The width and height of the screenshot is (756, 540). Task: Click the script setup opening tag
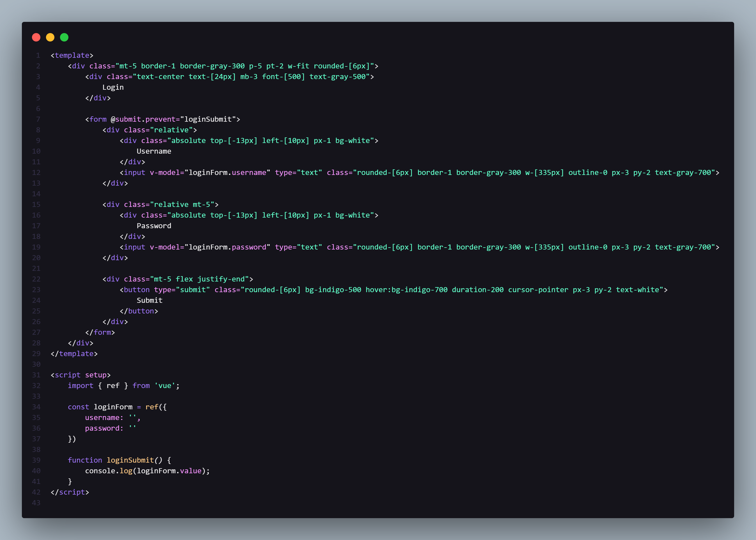pyautogui.click(x=80, y=375)
